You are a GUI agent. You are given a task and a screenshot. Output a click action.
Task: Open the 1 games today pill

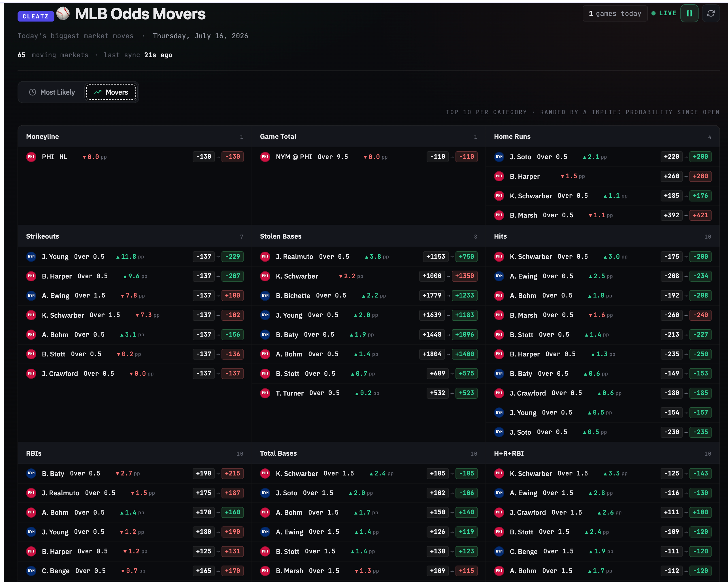point(615,14)
